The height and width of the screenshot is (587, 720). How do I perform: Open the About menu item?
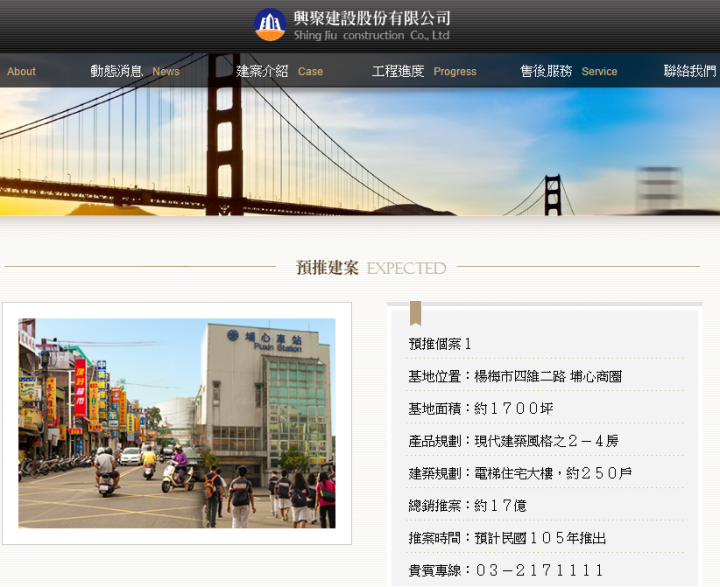pyautogui.click(x=21, y=72)
